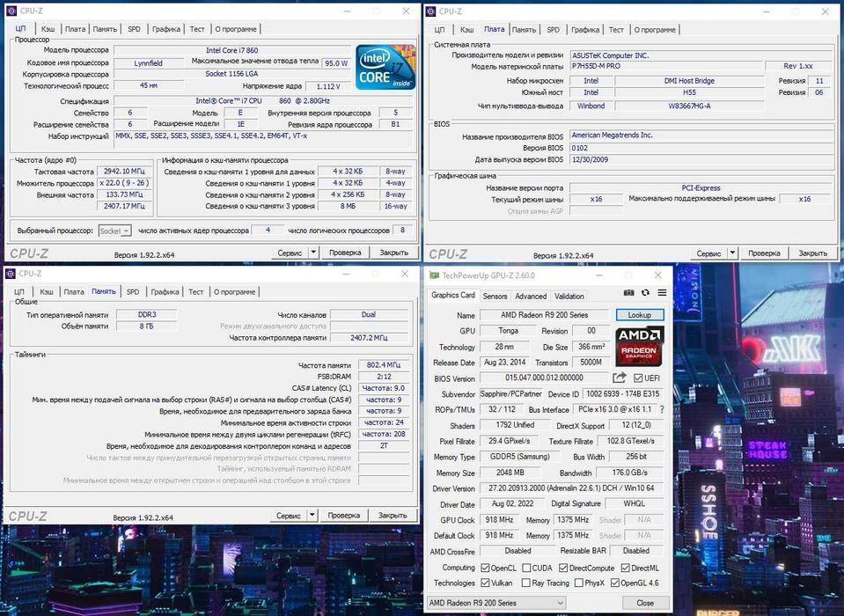844x616 pixels.
Task: Open Графика tab in the mainboard window
Action: 585,30
